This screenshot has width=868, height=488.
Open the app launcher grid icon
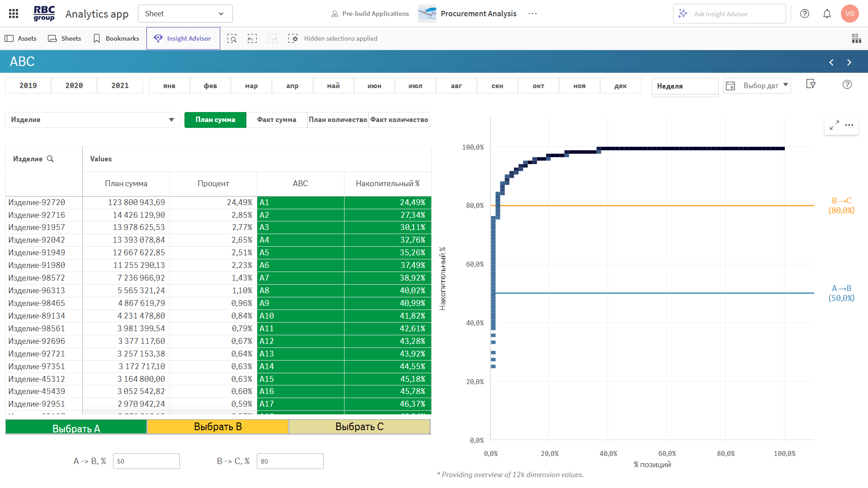14,14
